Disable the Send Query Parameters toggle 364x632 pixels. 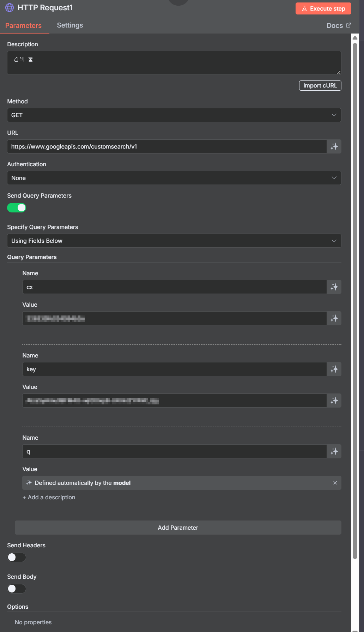(x=17, y=208)
